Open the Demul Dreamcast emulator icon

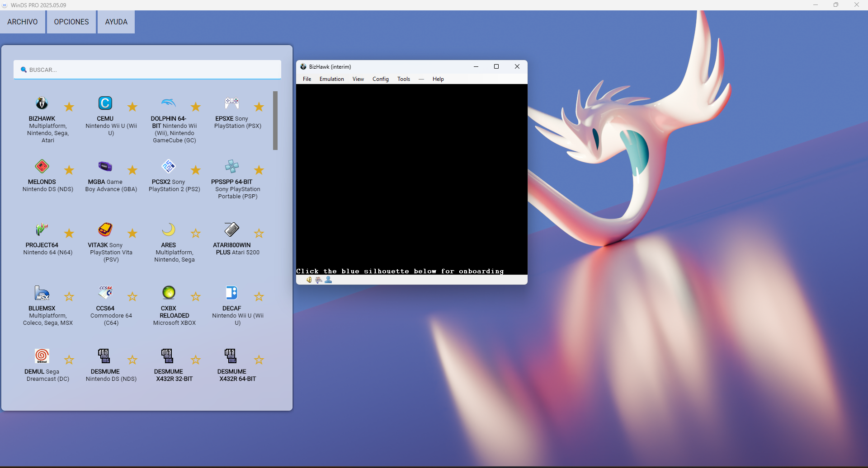(42, 356)
